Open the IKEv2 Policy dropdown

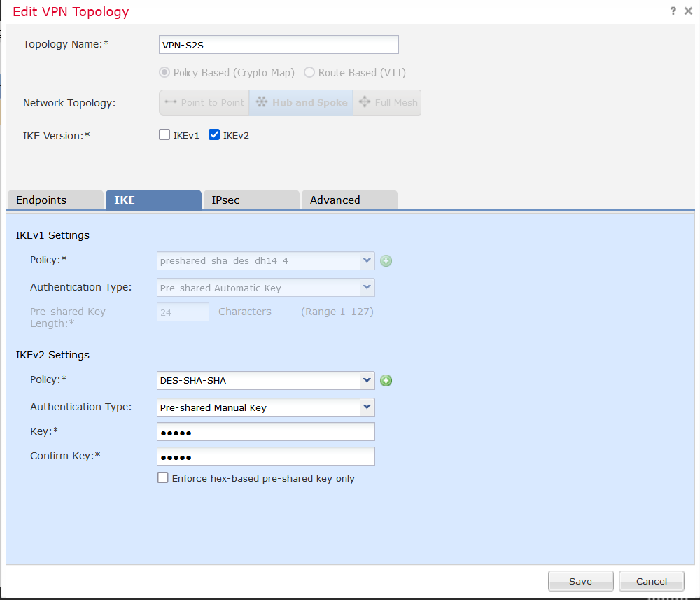pos(367,381)
